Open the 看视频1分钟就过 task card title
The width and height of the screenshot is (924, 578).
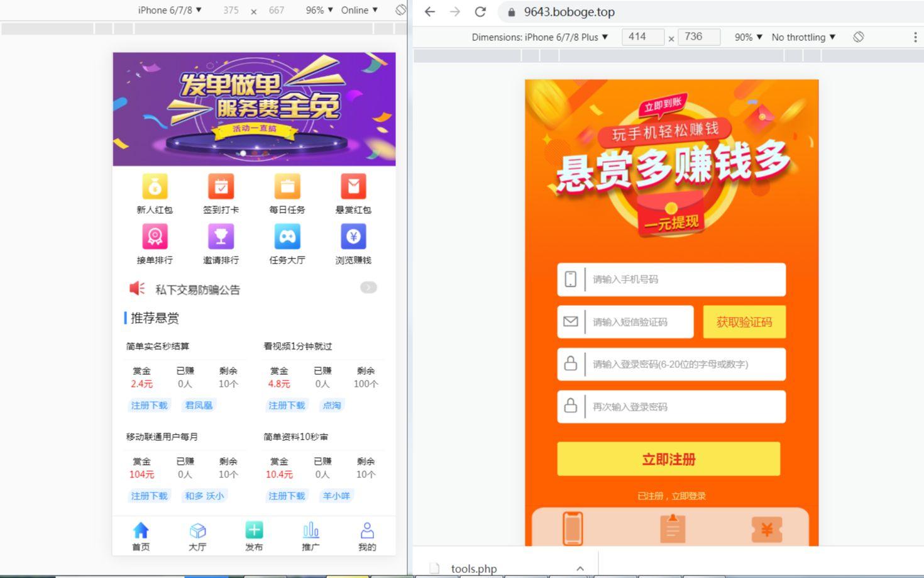(298, 347)
